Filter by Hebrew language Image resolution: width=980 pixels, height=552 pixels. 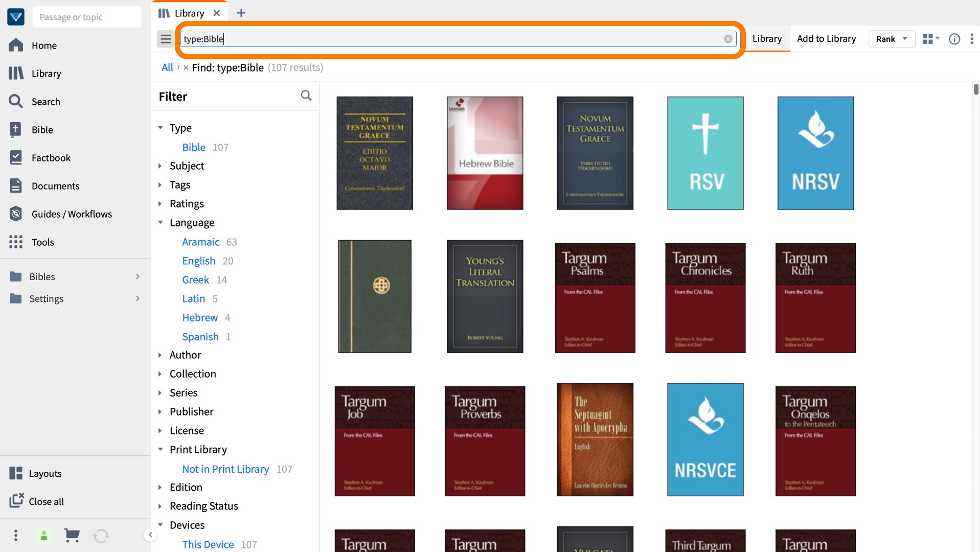pos(200,317)
